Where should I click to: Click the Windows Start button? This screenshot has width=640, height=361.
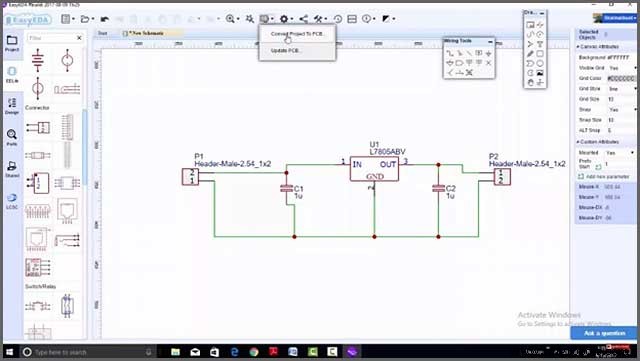tap(9, 352)
